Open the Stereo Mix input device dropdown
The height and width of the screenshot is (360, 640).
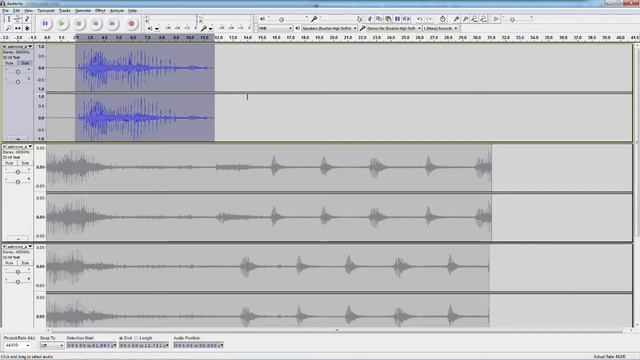pyautogui.click(x=394, y=28)
